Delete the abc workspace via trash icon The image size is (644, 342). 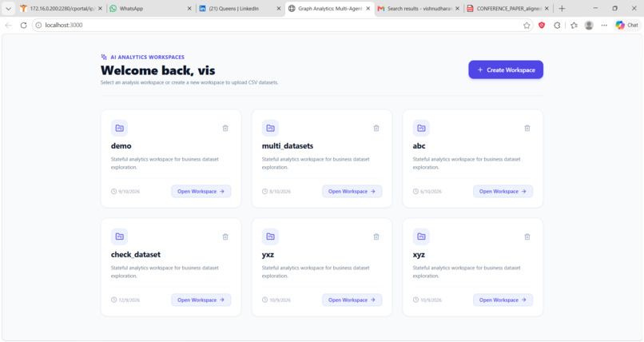(527, 128)
